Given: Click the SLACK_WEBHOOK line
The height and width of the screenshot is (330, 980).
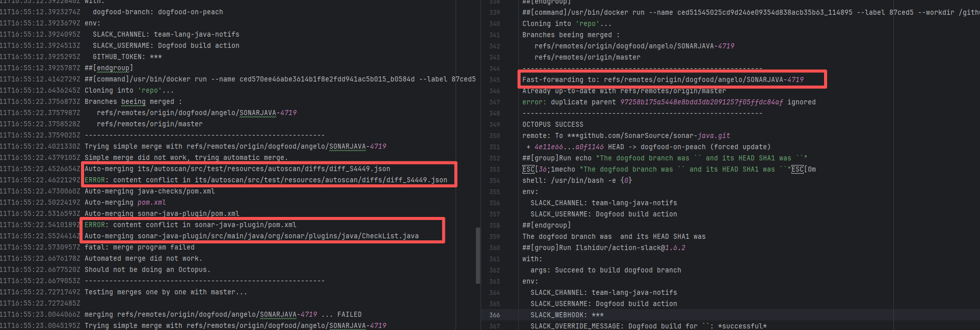Looking at the screenshot, I should coord(567,315).
